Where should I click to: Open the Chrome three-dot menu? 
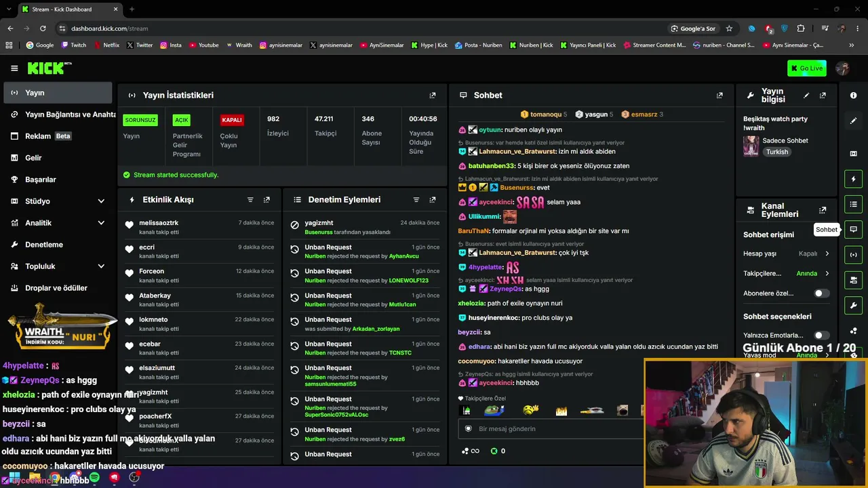(x=856, y=28)
